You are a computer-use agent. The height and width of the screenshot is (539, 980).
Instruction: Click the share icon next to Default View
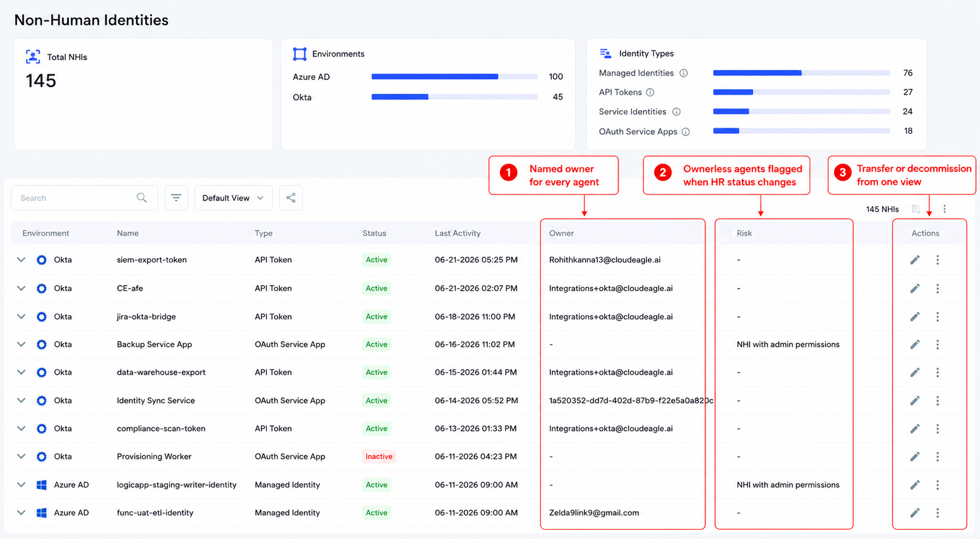[x=291, y=198]
